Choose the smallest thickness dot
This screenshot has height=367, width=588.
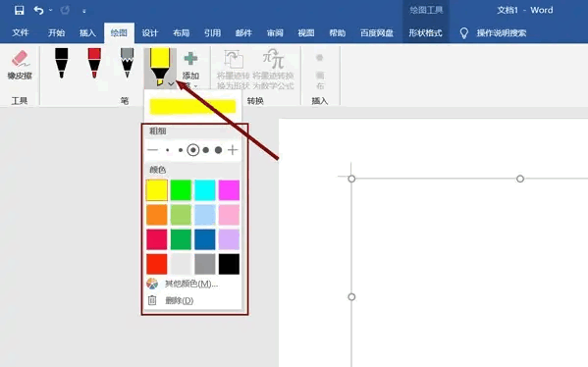(167, 150)
